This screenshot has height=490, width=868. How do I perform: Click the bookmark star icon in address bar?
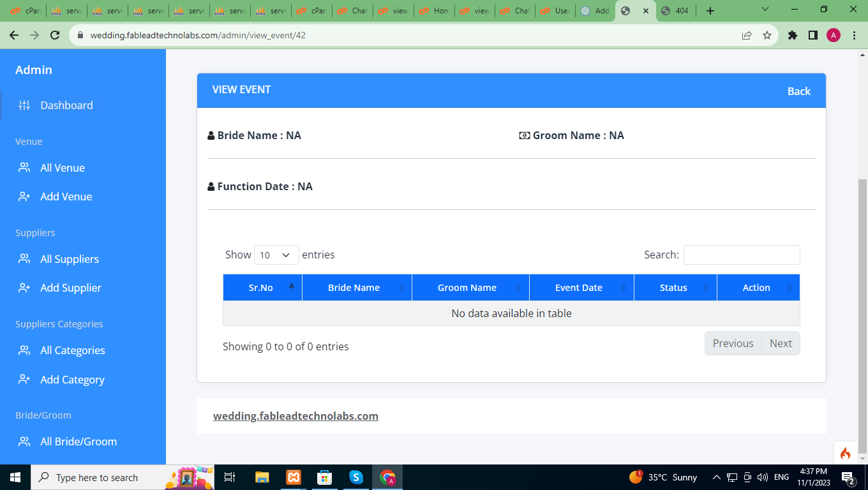(x=767, y=35)
